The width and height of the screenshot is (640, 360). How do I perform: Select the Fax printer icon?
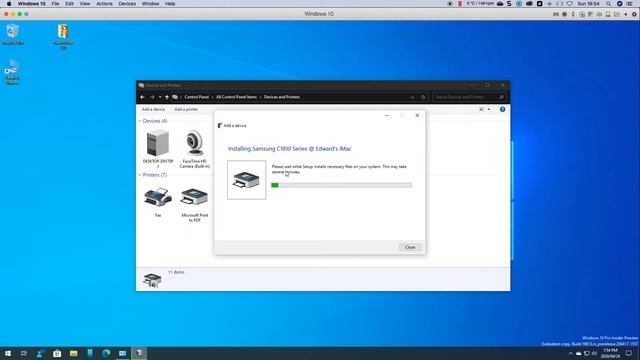tap(158, 197)
